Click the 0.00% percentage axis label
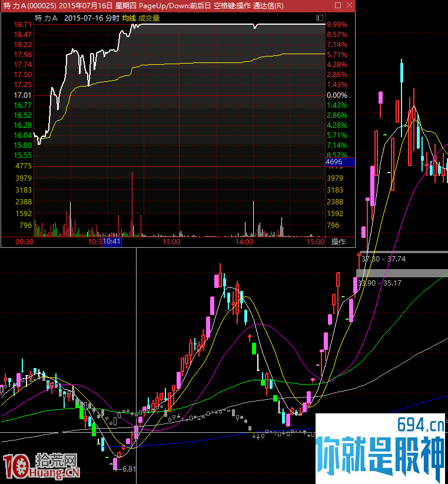Image resolution: width=448 pixels, height=484 pixels. 337,95
